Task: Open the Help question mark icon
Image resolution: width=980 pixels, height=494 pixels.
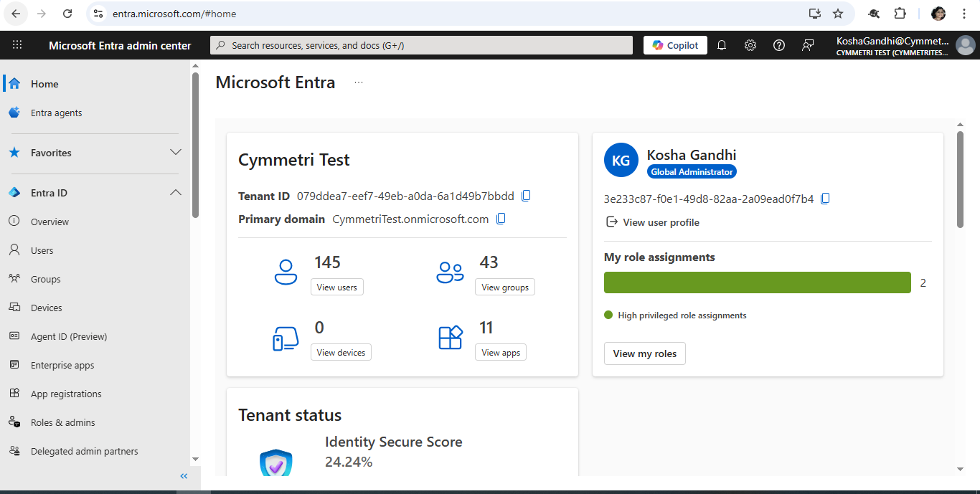Action: pyautogui.click(x=779, y=45)
